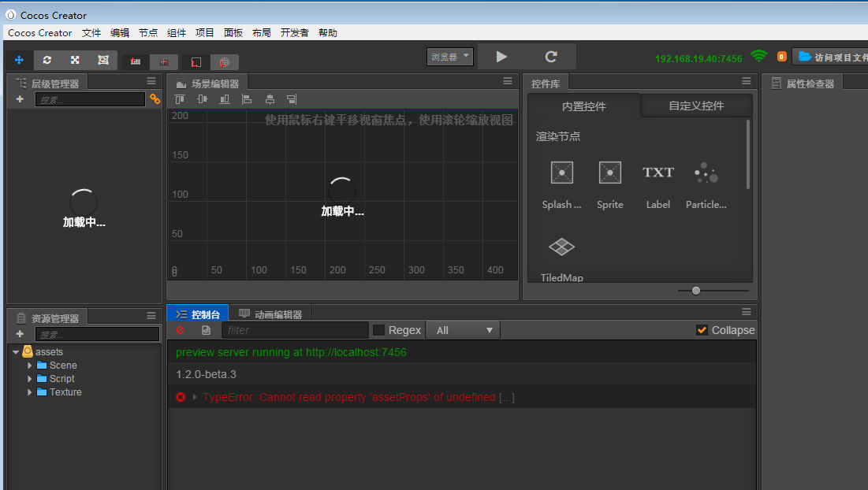Align horizontal centers in scene editor

click(270, 99)
